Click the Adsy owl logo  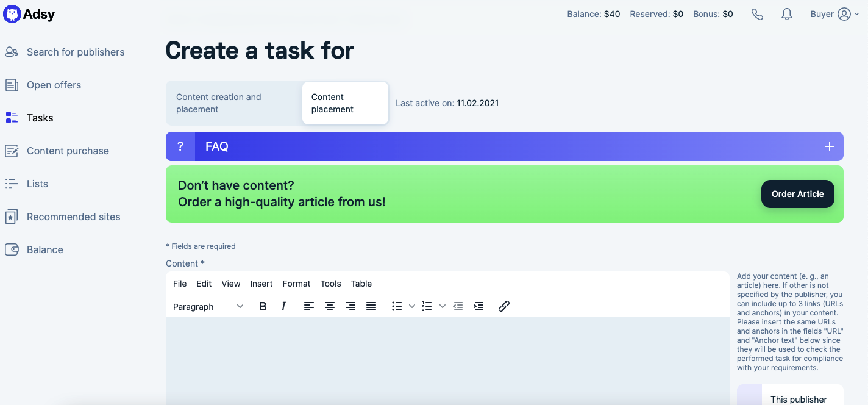(12, 13)
